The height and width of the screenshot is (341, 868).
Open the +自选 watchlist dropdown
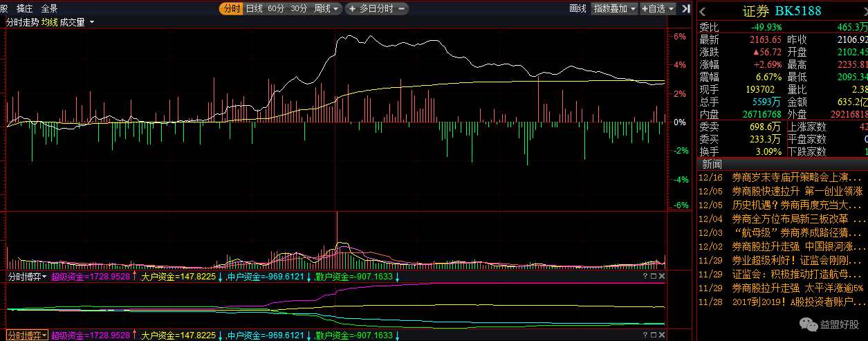657,9
